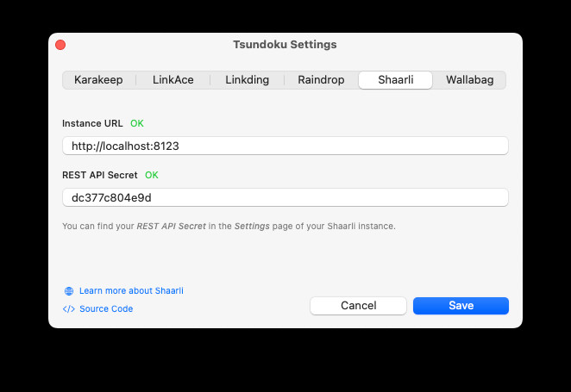Click the Instance URL text field
Screen dimensions: 571x392
click(285, 146)
